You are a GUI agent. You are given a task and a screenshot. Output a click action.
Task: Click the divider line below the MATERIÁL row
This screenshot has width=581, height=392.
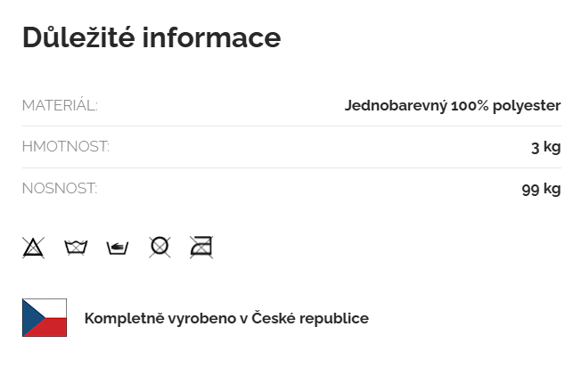coord(291,127)
